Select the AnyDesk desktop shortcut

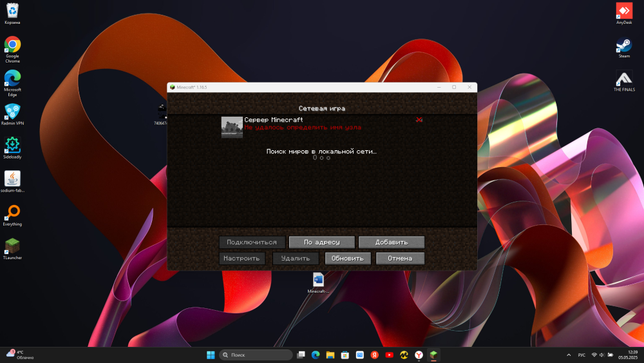point(624,13)
